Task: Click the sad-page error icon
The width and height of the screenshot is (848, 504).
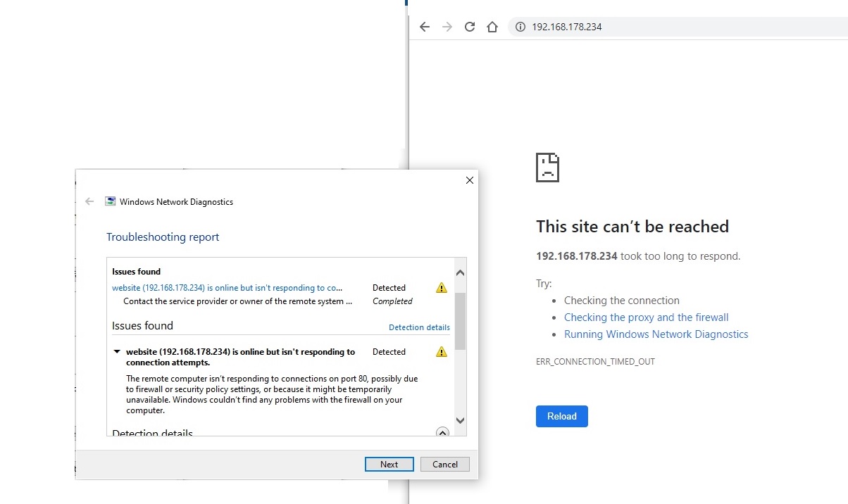Action: [x=547, y=167]
